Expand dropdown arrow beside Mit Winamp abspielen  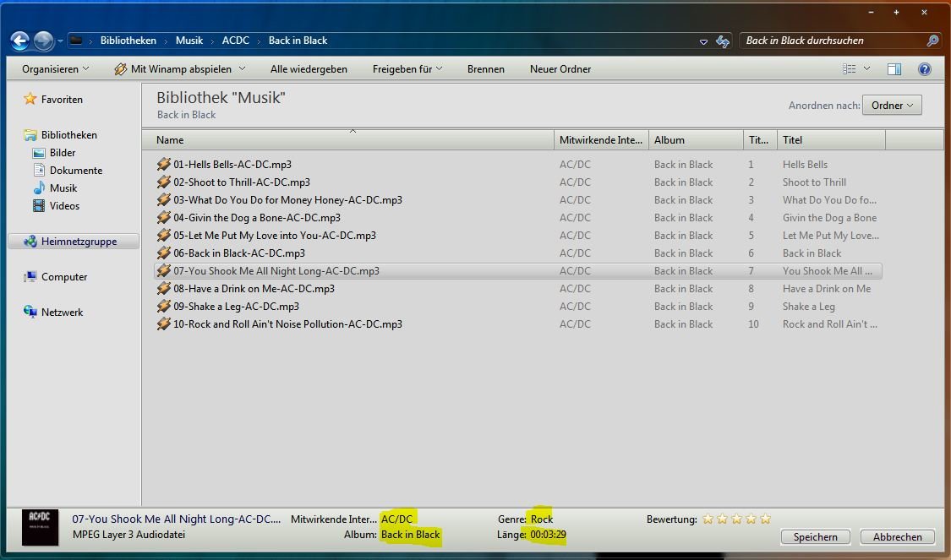point(242,68)
